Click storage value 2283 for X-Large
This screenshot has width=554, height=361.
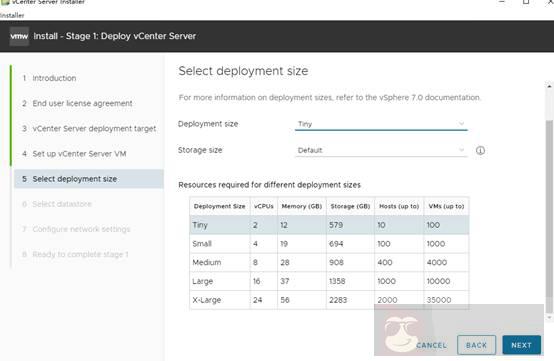338,300
